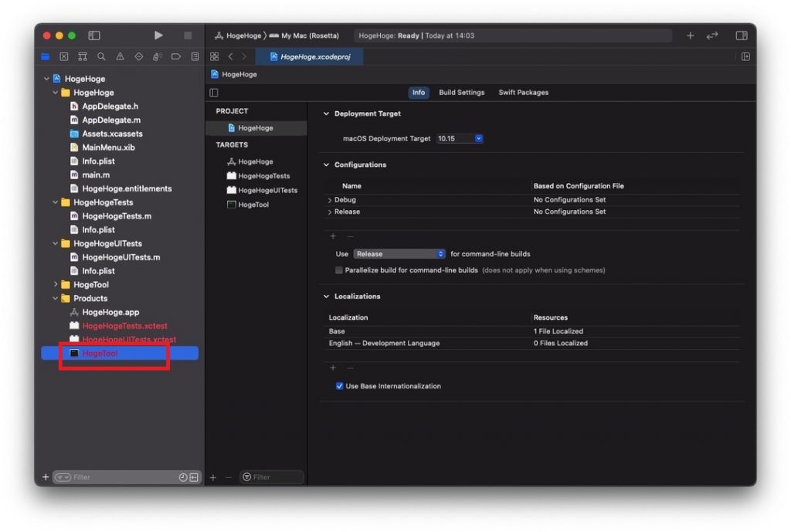Viewport: 791px width, 532px height.
Task: Collapse the HogeHoge project root
Action: (46, 79)
